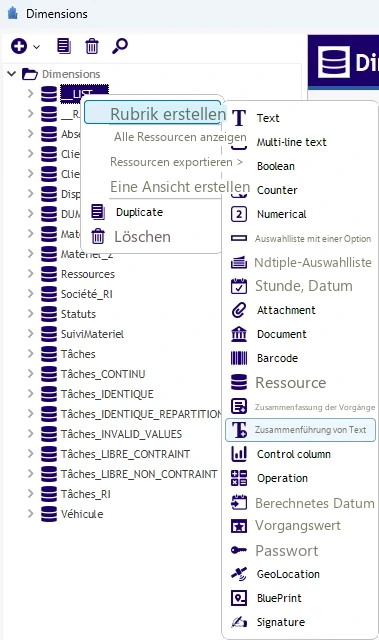The width and height of the screenshot is (379, 640).
Task: Click the Signature pen icon
Action: pyautogui.click(x=239, y=622)
